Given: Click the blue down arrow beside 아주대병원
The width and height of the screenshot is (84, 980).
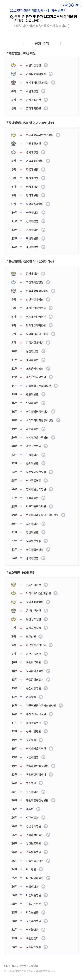Looking at the screenshot, I should pos(21,213).
